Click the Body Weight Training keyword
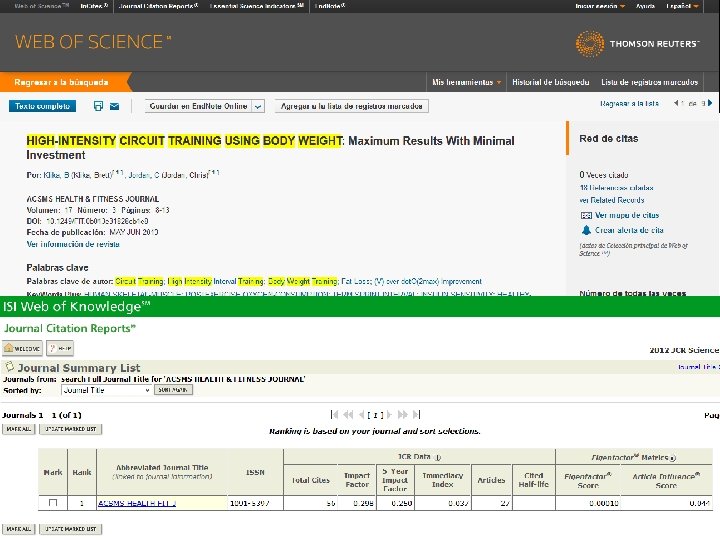The width and height of the screenshot is (720, 540). click(x=303, y=281)
